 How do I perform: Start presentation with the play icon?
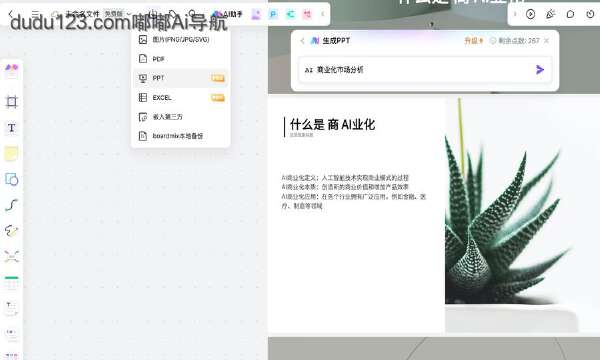pos(530,15)
